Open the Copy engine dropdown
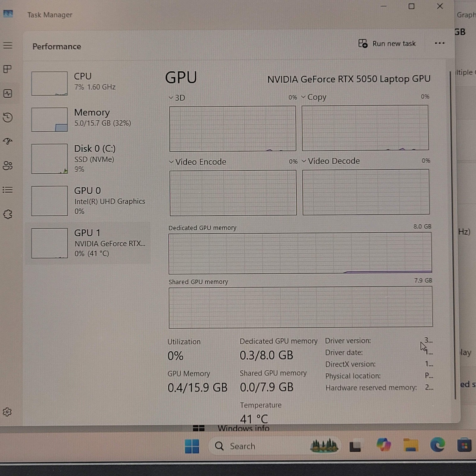Viewport: 476px width, 476px height. click(x=314, y=97)
